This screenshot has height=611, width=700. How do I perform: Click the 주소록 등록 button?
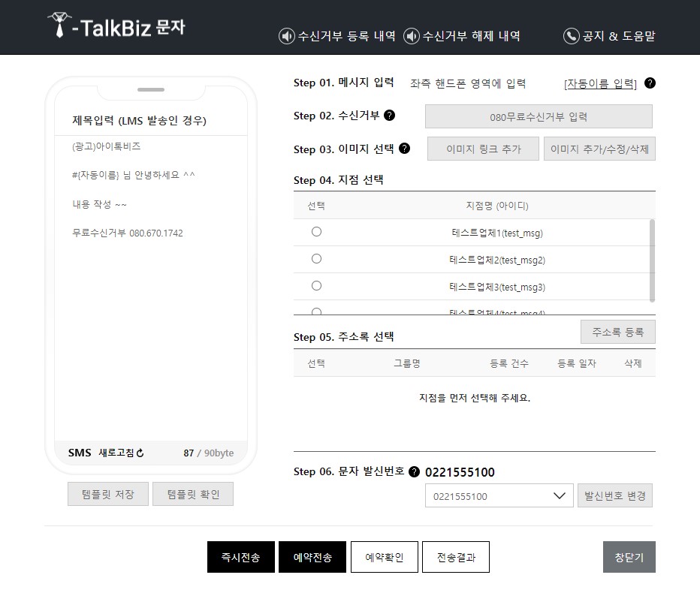(x=617, y=331)
